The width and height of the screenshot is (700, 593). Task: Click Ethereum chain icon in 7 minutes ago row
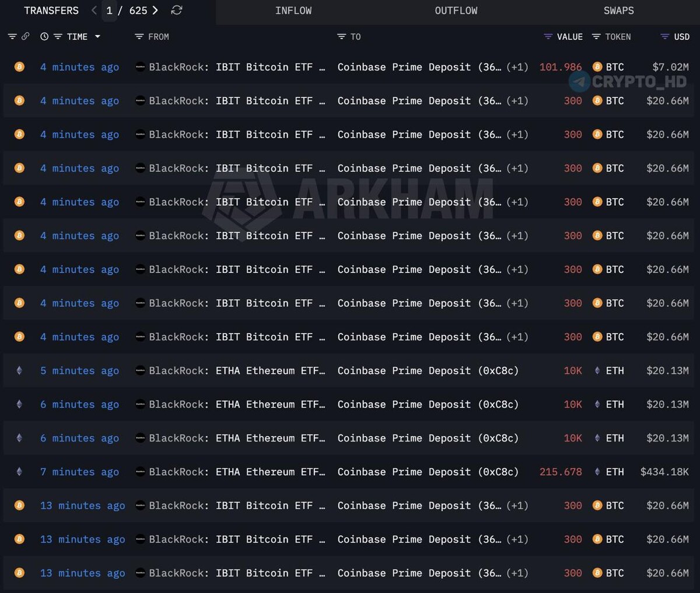[19, 472]
